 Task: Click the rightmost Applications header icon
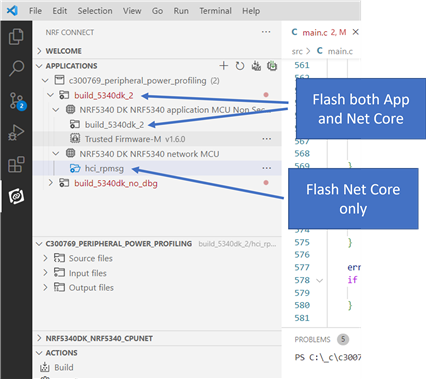272,66
